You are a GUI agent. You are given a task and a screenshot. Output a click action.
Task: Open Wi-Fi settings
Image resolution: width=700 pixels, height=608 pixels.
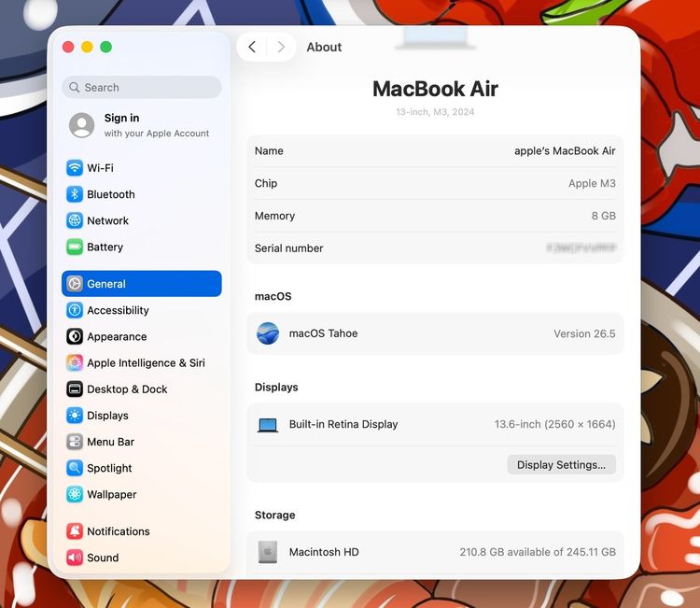pos(142,168)
